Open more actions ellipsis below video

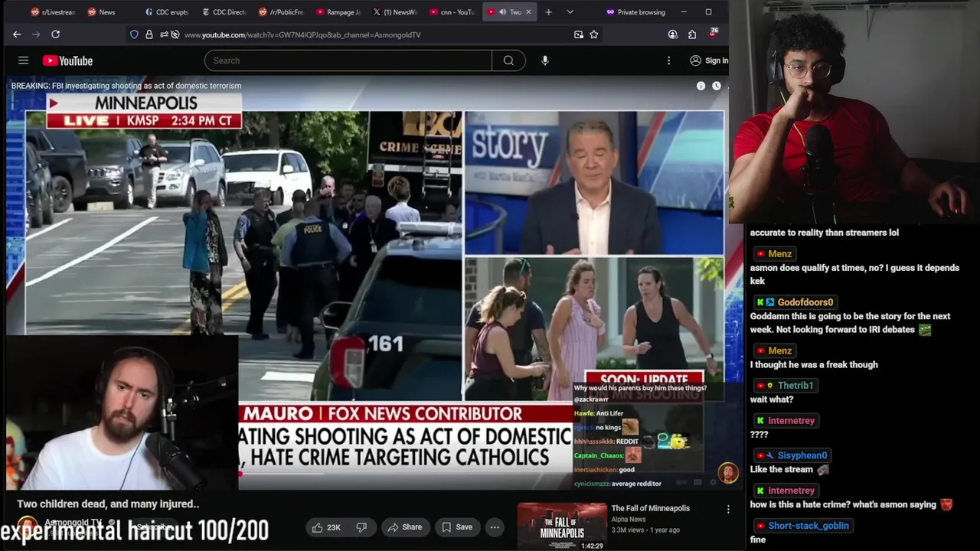pos(495,527)
